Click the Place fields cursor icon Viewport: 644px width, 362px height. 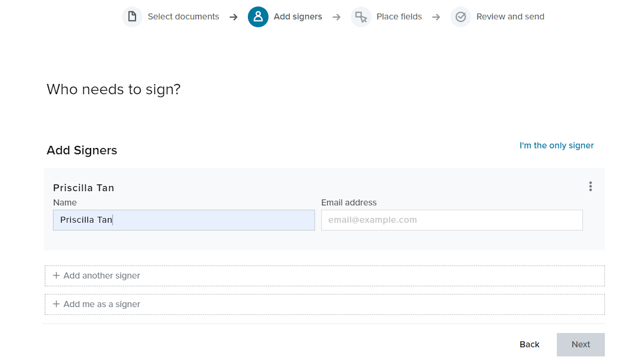(361, 17)
